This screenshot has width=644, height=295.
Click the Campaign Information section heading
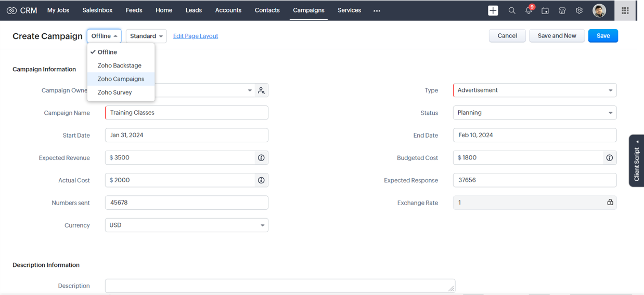pos(44,69)
